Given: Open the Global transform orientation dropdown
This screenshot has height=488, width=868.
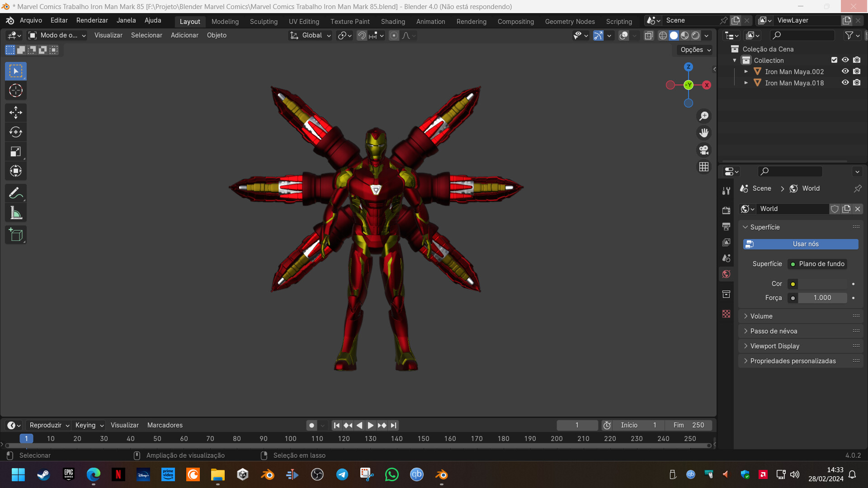Looking at the screenshot, I should click(x=310, y=35).
